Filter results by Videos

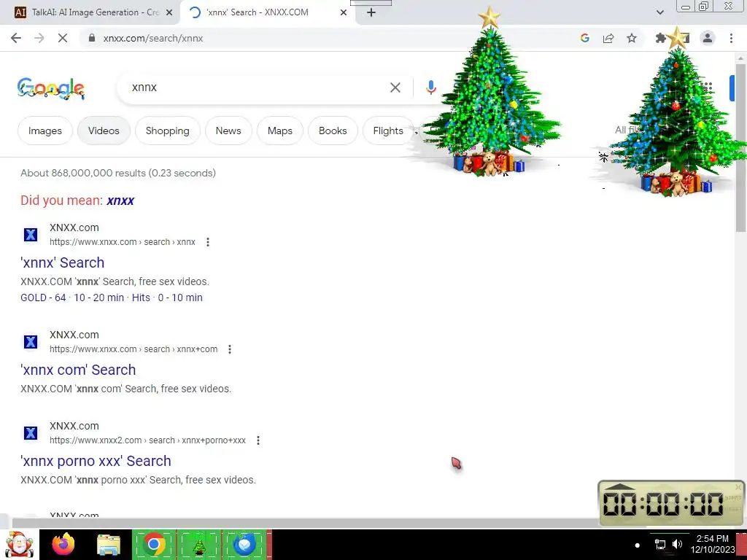pos(104,131)
